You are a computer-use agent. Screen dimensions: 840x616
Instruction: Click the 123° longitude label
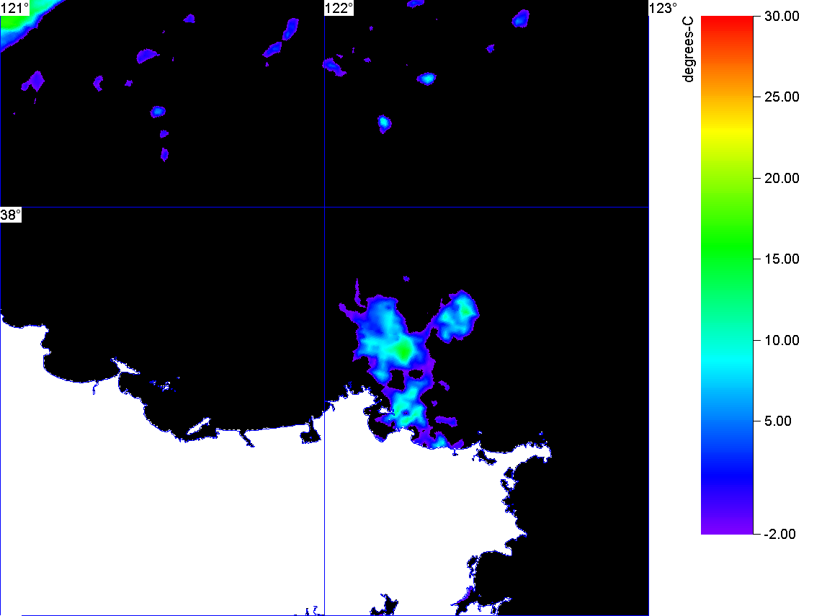[663, 8]
